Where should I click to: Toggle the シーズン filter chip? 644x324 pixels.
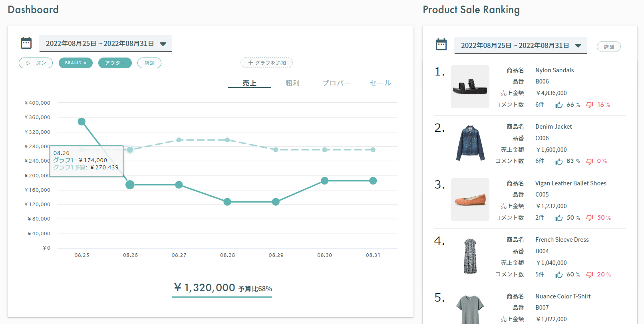[36, 63]
